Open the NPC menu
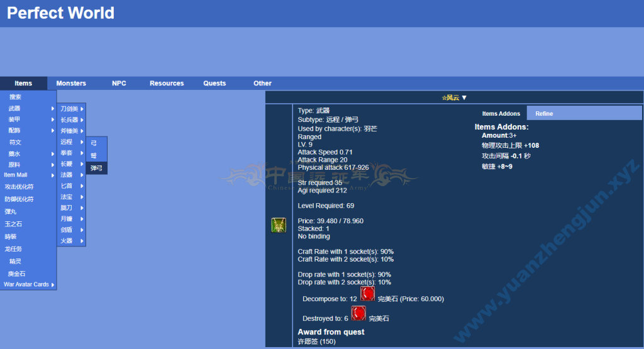This screenshot has height=349, width=644. point(119,83)
